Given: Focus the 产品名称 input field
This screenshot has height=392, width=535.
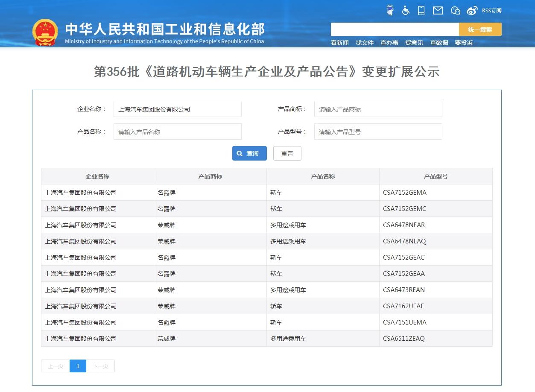Looking at the screenshot, I should click(178, 132).
